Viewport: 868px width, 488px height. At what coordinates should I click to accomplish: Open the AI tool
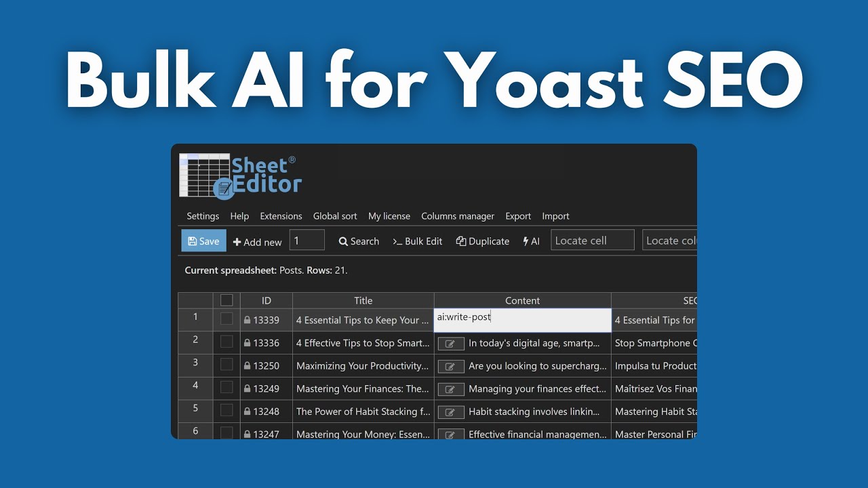click(x=531, y=241)
